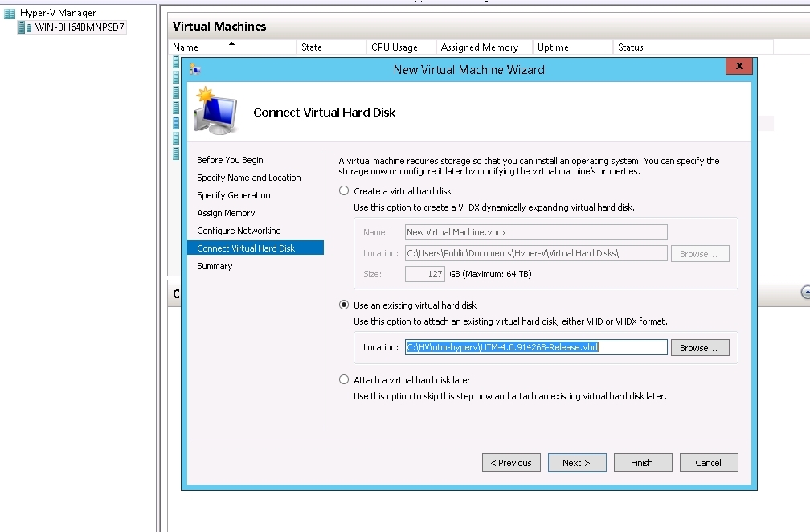The width and height of the screenshot is (810, 532).
Task: Select WIN-BH64BMNPSD7 server node
Action: tap(80, 27)
